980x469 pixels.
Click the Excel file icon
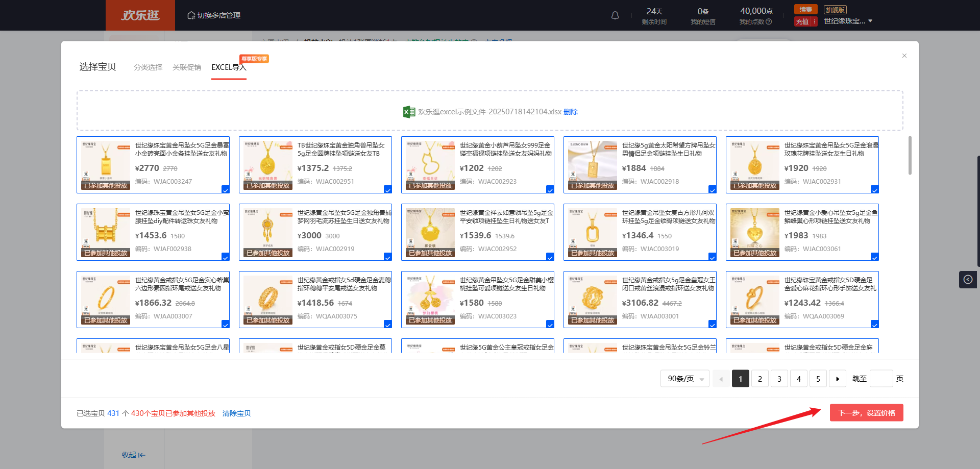coord(409,112)
